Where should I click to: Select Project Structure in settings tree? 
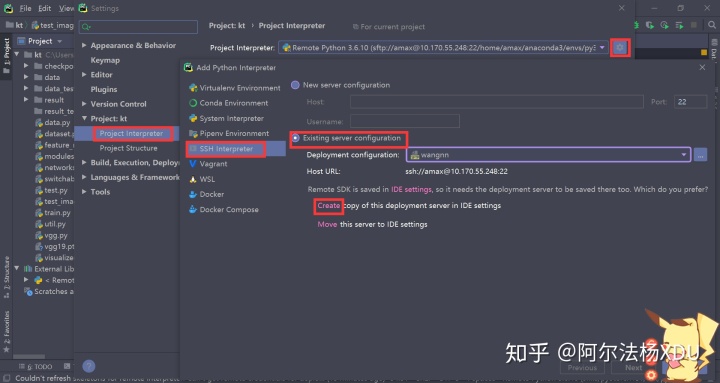[x=129, y=148]
